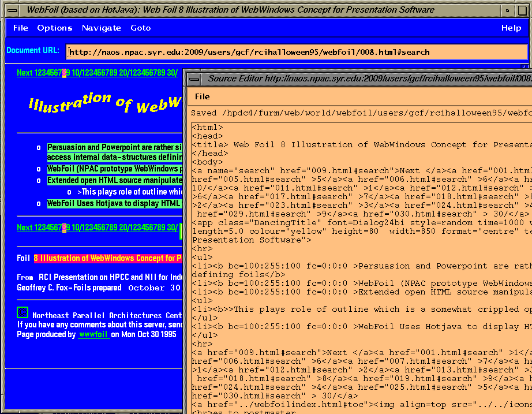Place cursor on 'length=5.0 colour="yellow"' source line
The height and width of the screenshot is (414, 532).
click(362, 232)
